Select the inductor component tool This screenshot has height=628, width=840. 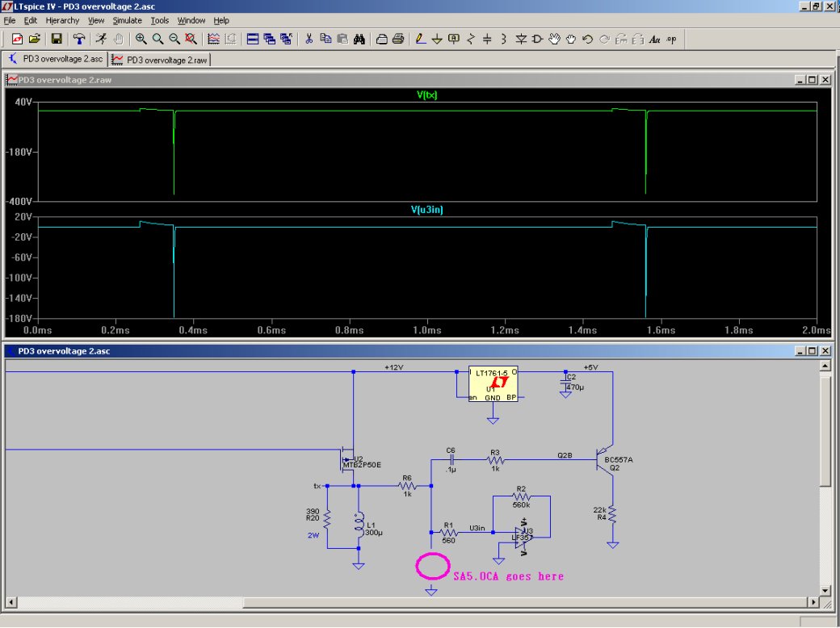504,39
